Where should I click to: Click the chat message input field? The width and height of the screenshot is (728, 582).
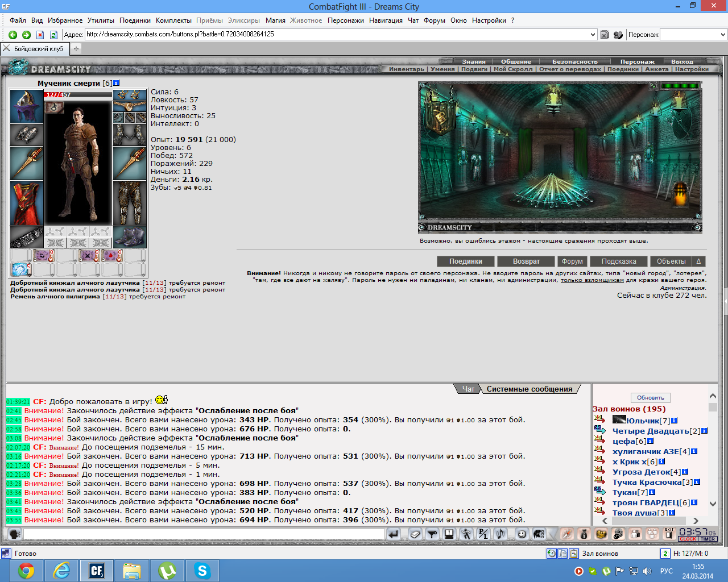point(204,534)
